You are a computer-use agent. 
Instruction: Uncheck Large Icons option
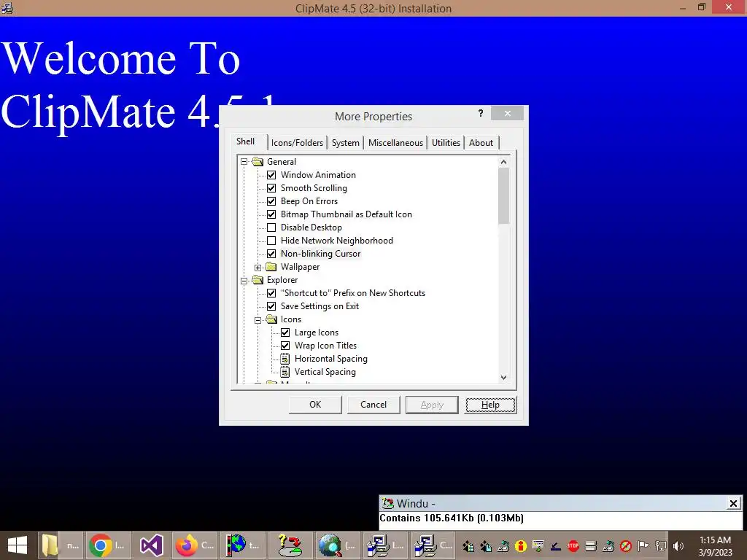click(285, 332)
